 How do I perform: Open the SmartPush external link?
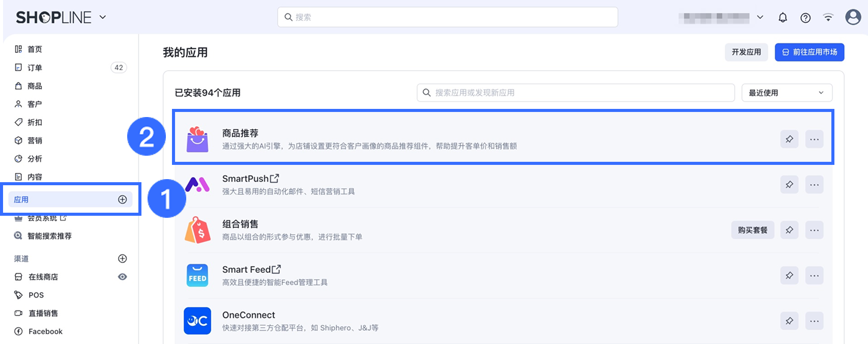(275, 179)
